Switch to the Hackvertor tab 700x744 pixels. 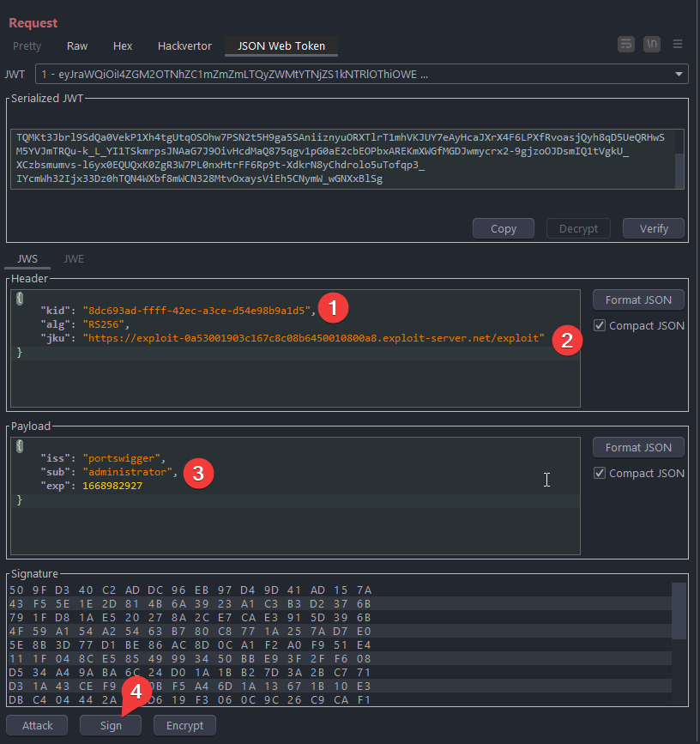184,45
